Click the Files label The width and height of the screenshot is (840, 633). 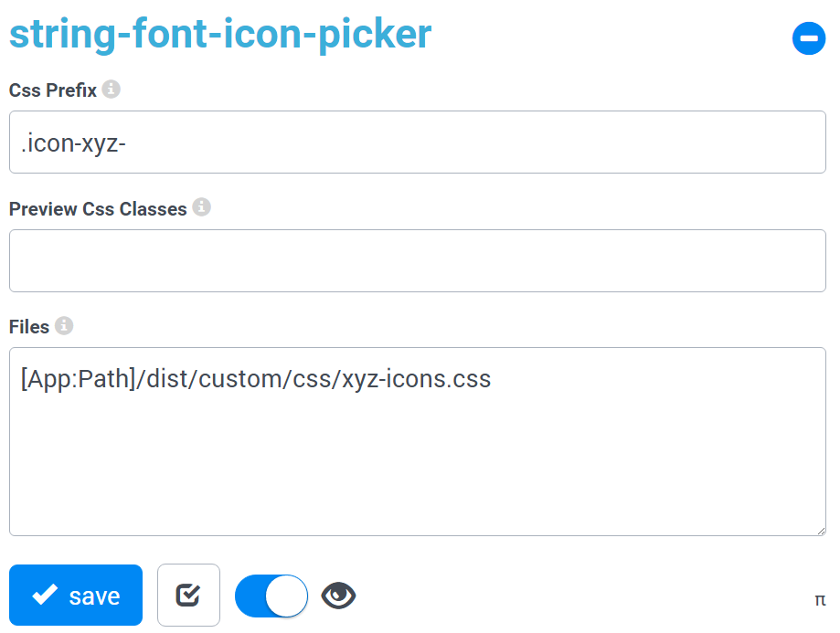tap(29, 327)
